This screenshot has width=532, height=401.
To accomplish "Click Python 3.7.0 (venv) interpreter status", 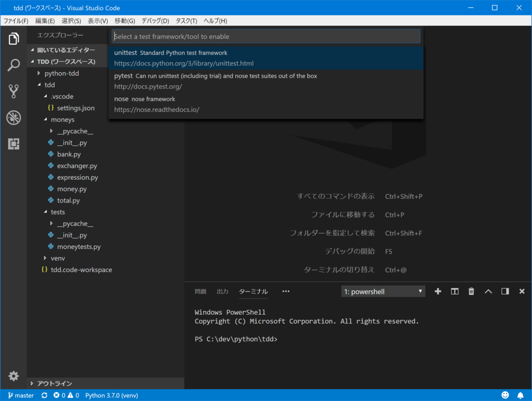I will (x=112, y=395).
